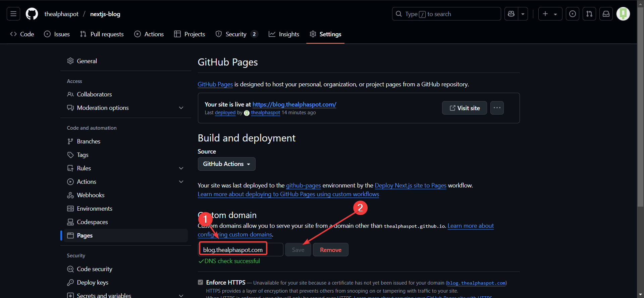Open the Settings tab

[325, 34]
